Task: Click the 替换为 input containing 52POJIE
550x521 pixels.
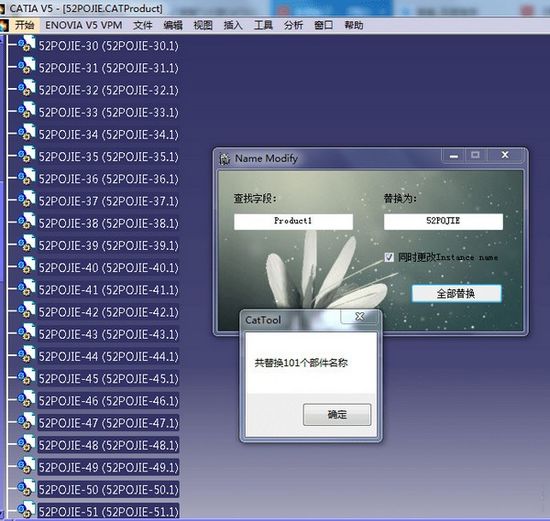Action: coord(443,221)
